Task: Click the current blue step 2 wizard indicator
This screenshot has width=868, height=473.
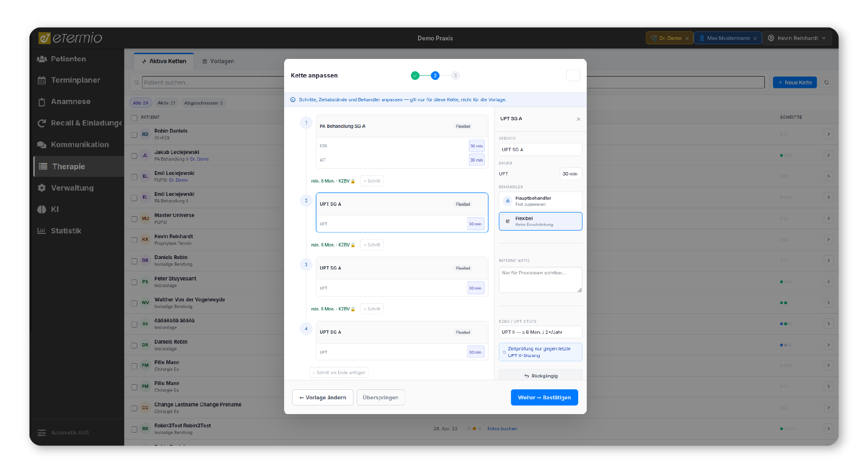Action: pyautogui.click(x=435, y=76)
